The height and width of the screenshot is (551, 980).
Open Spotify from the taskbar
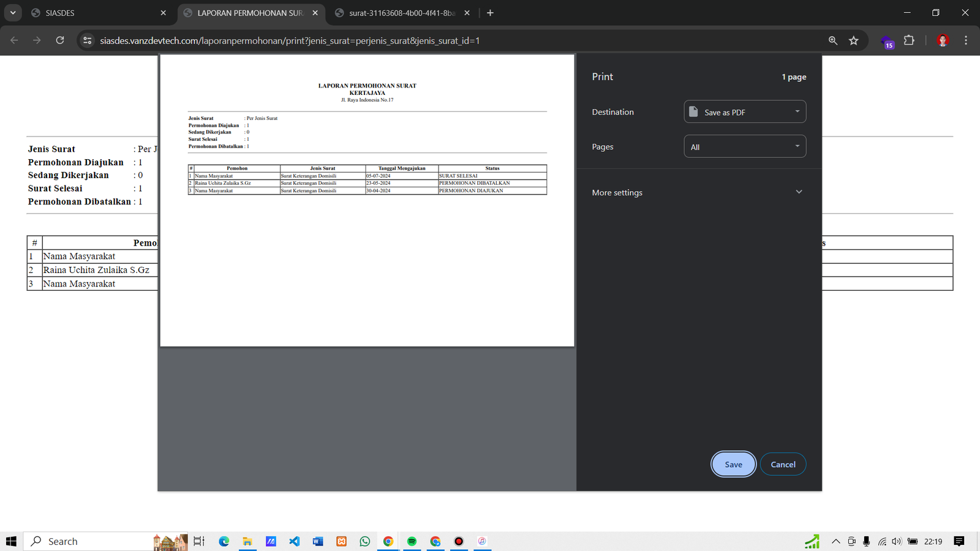[x=412, y=541]
